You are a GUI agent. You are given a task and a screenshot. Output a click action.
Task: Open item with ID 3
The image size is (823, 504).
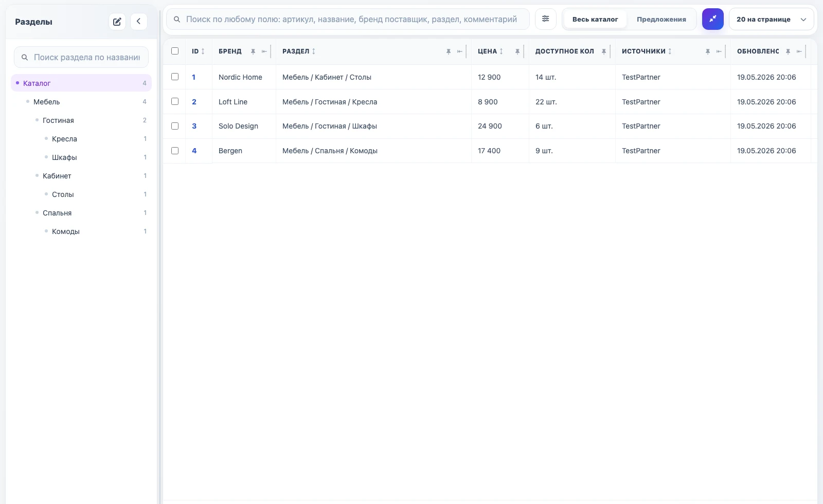pos(194,126)
